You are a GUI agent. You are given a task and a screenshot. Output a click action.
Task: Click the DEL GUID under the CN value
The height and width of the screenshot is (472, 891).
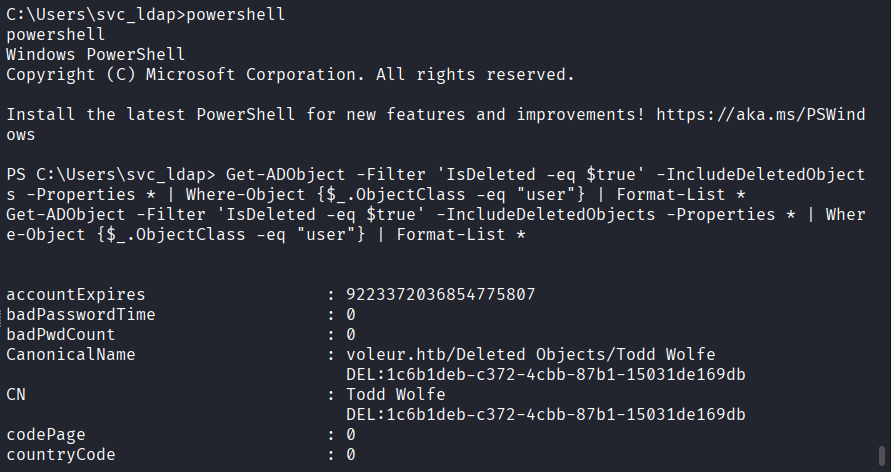547,414
